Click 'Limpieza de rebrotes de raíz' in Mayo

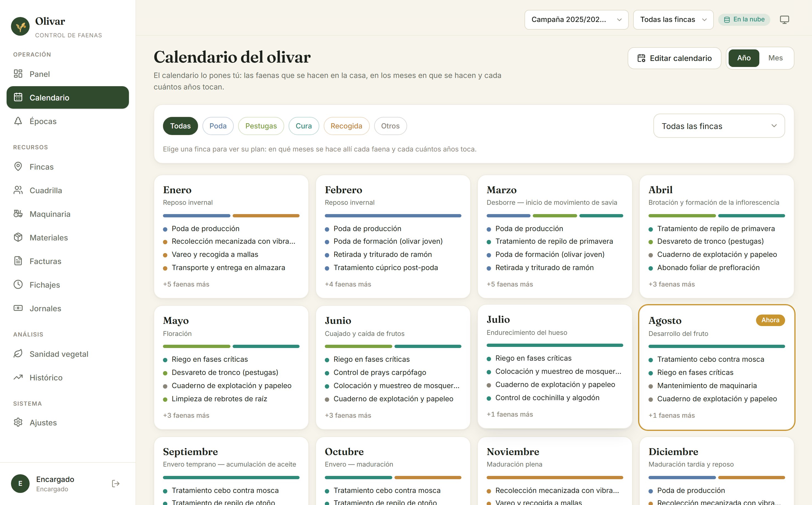coord(219,399)
